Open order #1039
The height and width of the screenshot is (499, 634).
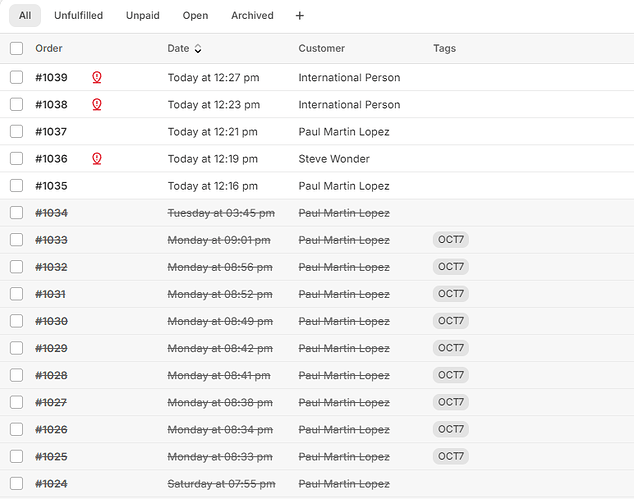coord(51,78)
